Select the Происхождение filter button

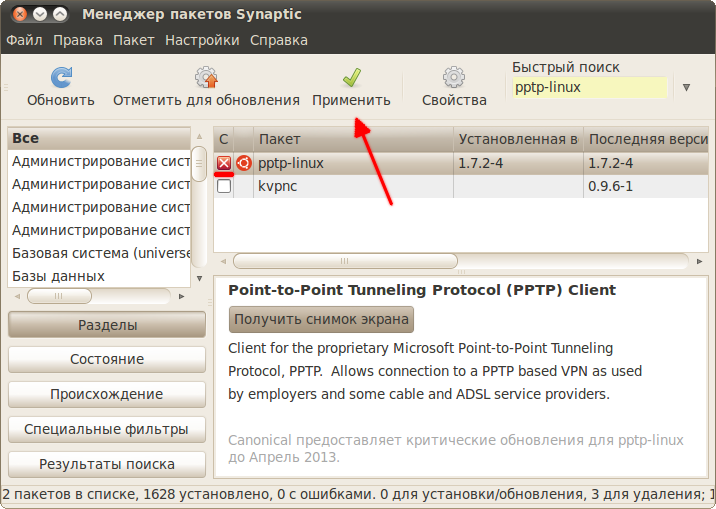coord(107,394)
